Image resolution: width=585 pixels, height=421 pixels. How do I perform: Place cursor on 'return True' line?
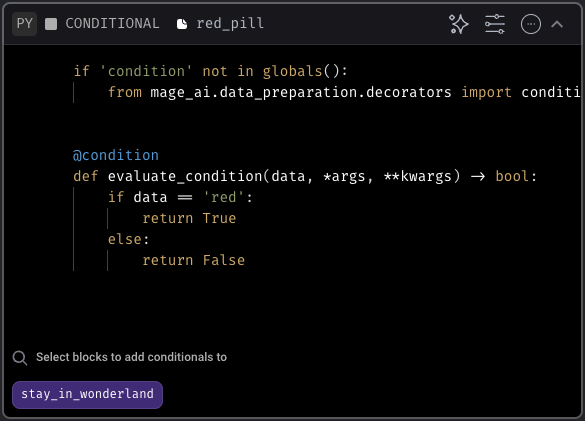pyautogui.click(x=189, y=218)
